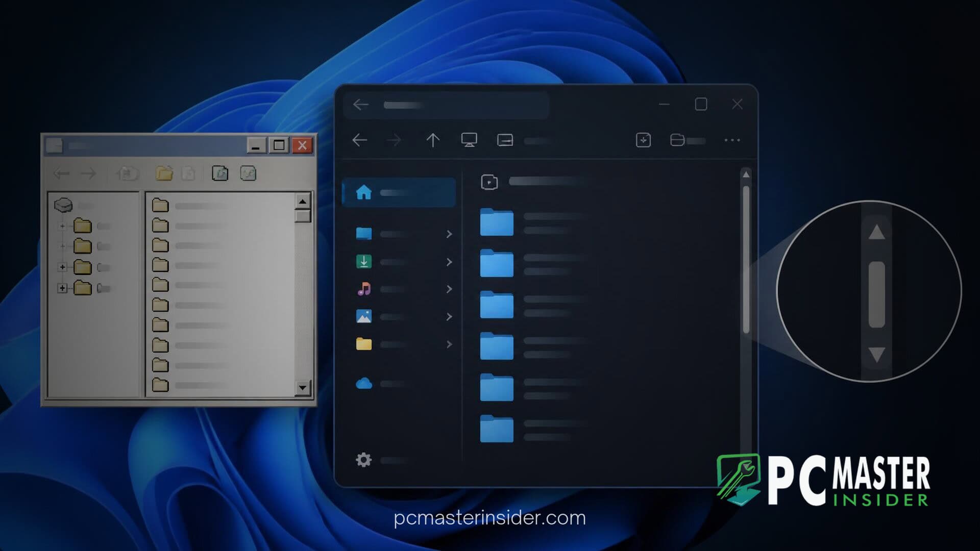Close the classic window red X
This screenshot has height=551, width=980.
302,145
